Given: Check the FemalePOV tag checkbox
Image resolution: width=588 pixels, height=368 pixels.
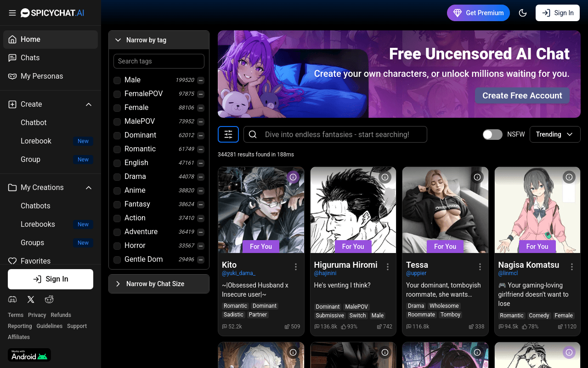Looking at the screenshot, I should coord(117,94).
